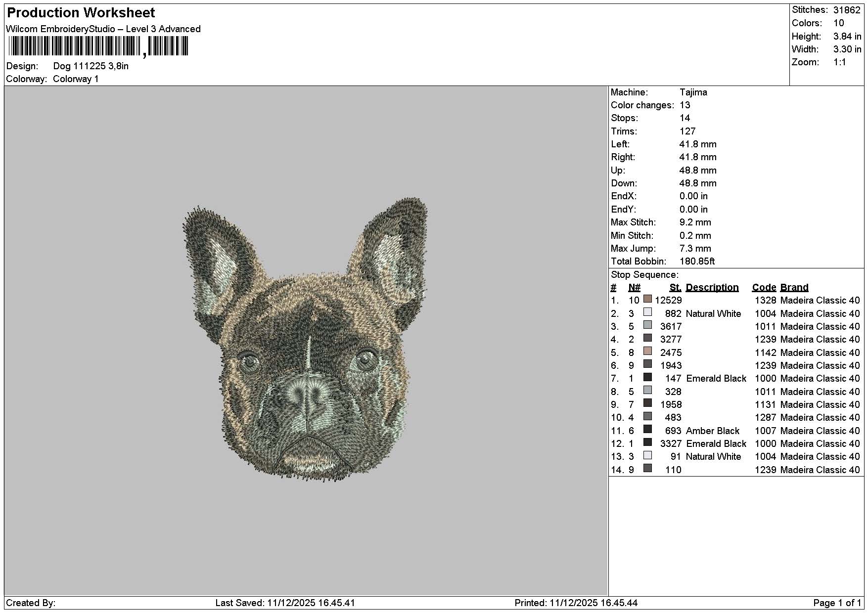Click the 'Stop Sequence:' heading

pyautogui.click(x=645, y=275)
